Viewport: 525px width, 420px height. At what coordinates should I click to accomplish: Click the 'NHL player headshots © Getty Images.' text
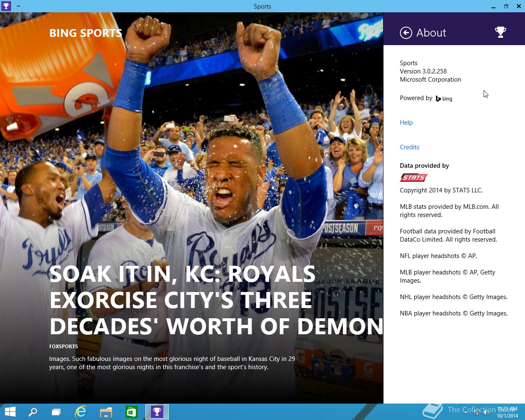click(454, 297)
